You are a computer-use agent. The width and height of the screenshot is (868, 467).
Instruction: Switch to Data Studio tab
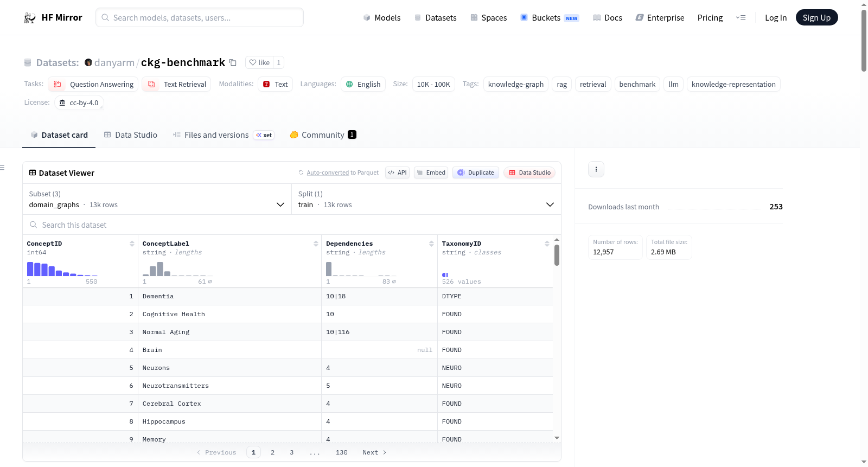point(131,135)
